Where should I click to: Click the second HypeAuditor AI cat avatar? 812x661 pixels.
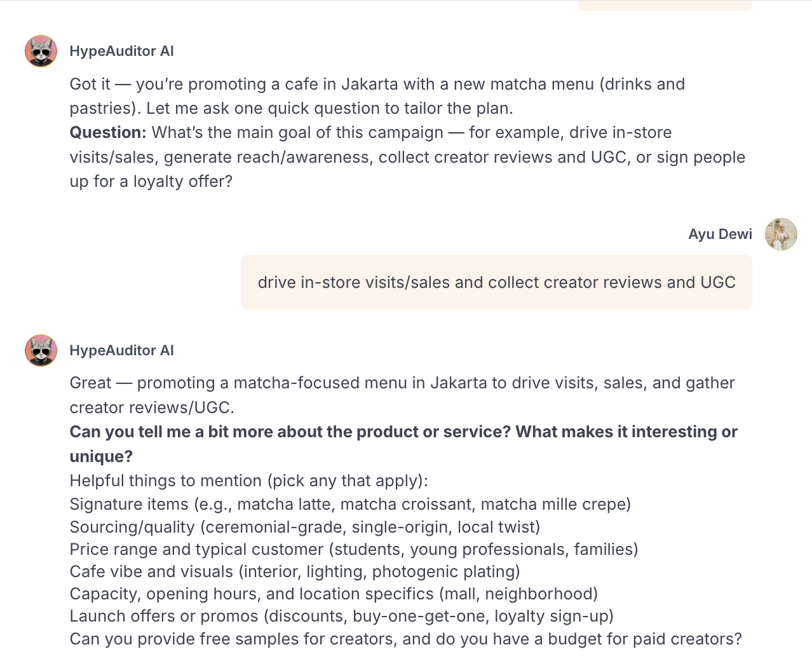point(41,350)
